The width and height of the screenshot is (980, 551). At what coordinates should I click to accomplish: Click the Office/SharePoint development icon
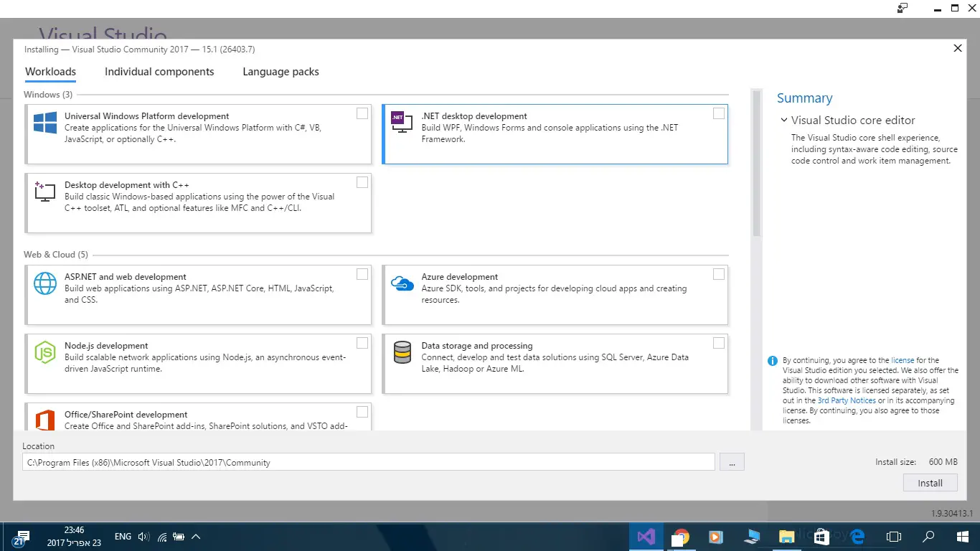point(45,420)
